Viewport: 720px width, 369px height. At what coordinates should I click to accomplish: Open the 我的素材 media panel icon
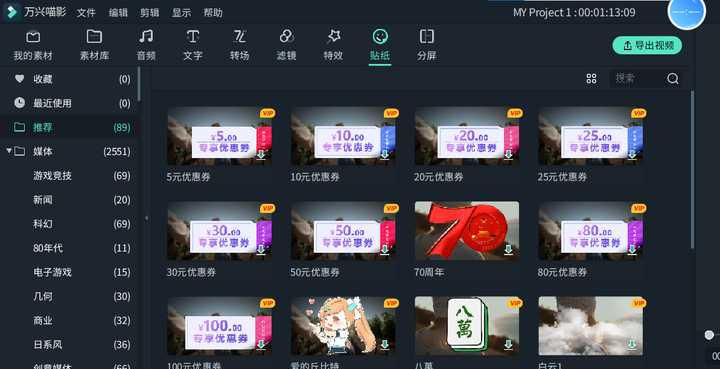click(x=33, y=37)
